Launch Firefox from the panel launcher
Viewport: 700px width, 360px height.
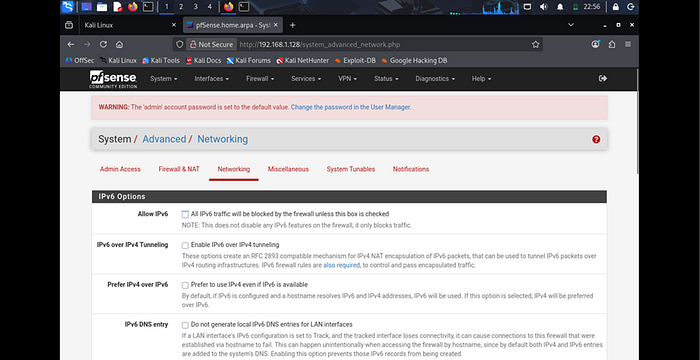tap(133, 7)
